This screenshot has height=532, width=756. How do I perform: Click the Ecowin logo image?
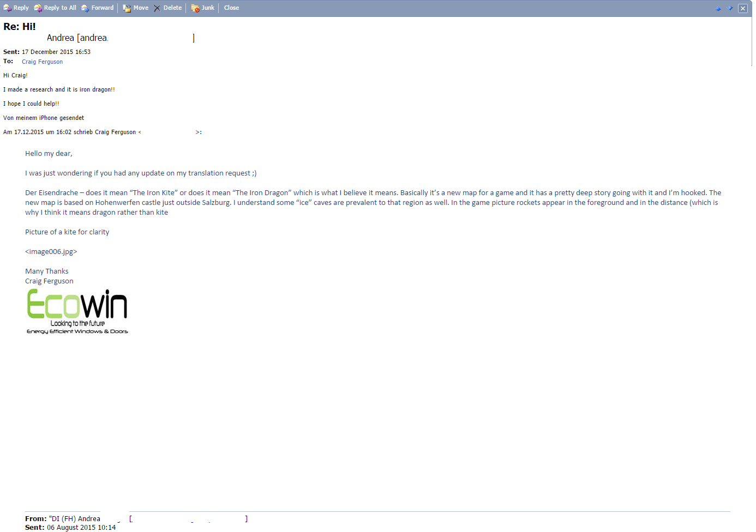click(77, 311)
